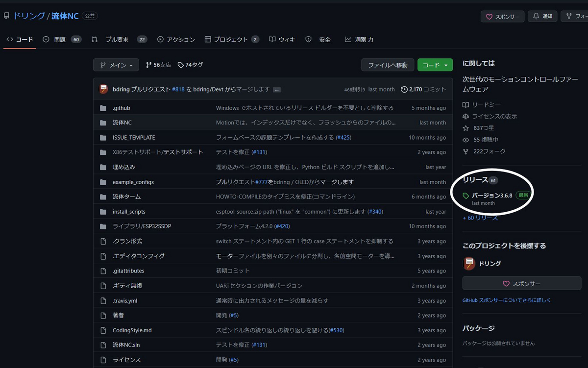This screenshot has width=588, height=368.
Task: View the 55 視聴中 watchers link
Action: pyautogui.click(x=481, y=140)
